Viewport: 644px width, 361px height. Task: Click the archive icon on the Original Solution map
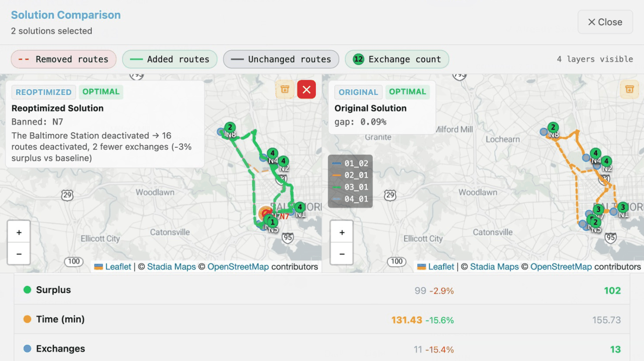[630, 90]
